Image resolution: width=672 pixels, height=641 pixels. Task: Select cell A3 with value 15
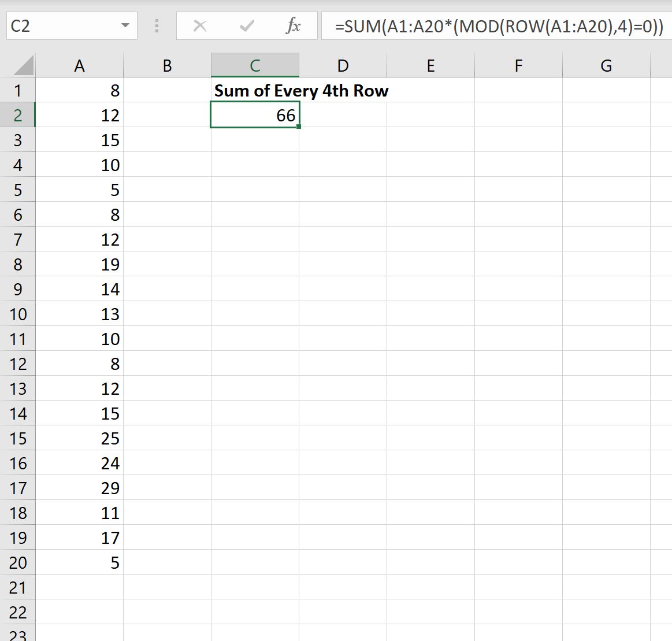click(79, 140)
